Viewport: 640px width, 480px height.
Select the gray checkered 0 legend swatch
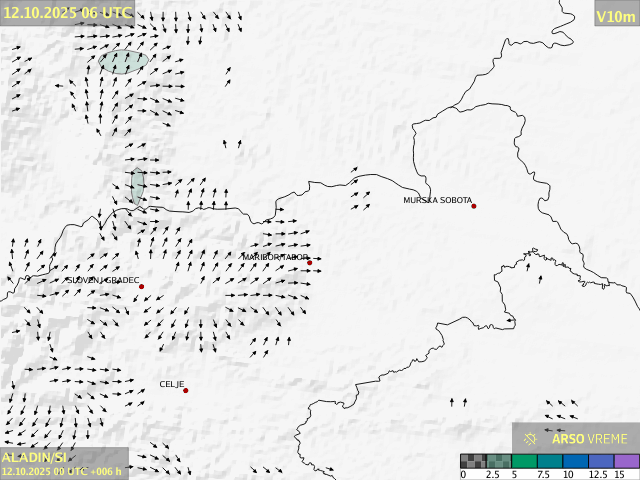(x=473, y=462)
